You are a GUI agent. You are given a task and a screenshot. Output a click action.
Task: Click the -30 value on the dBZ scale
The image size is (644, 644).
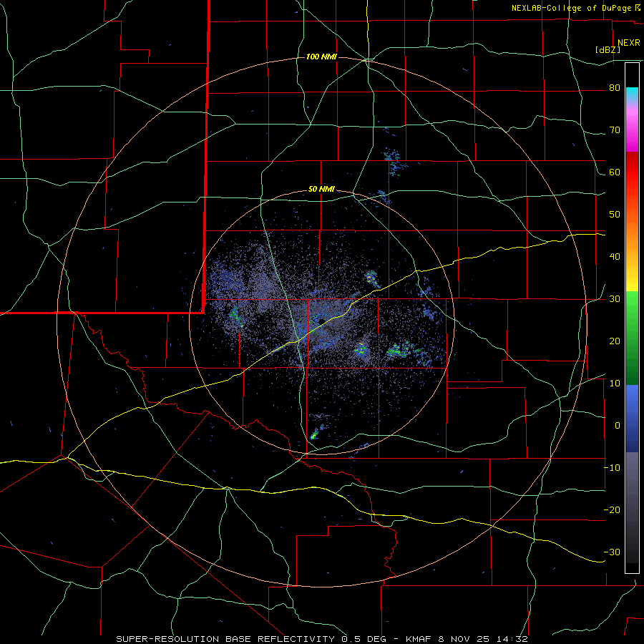click(612, 552)
